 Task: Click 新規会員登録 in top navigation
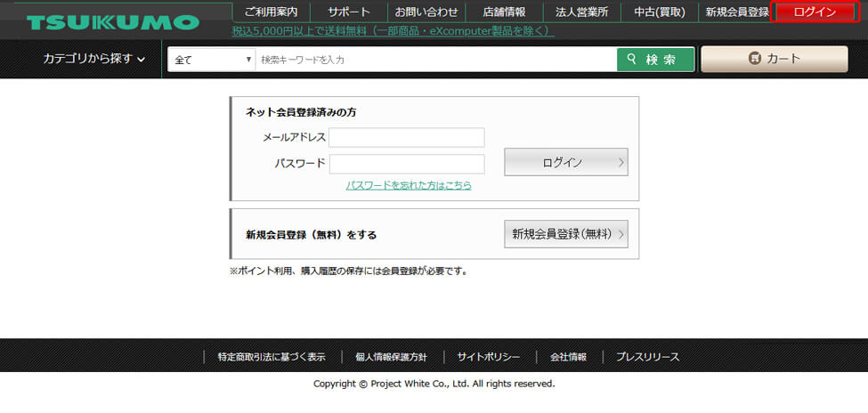point(736,12)
